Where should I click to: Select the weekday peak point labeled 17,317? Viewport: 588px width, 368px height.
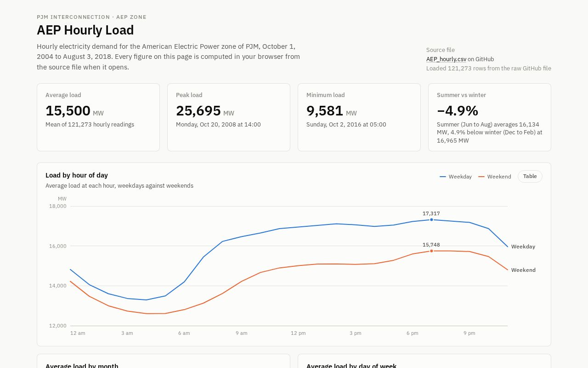431,219
